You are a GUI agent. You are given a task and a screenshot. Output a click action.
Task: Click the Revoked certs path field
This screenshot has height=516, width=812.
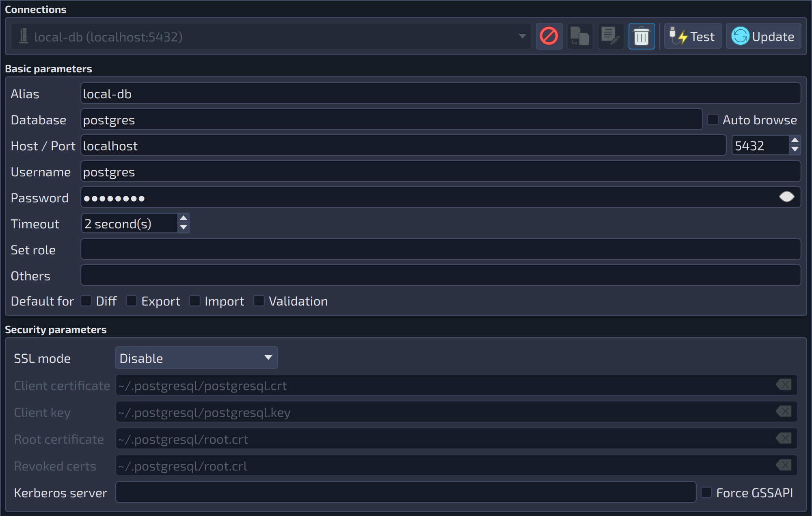pos(457,466)
